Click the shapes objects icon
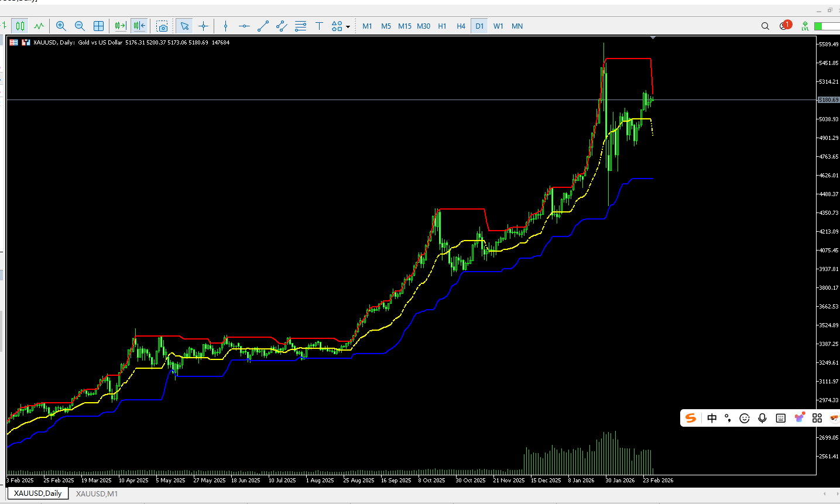The image size is (840, 504). [337, 26]
